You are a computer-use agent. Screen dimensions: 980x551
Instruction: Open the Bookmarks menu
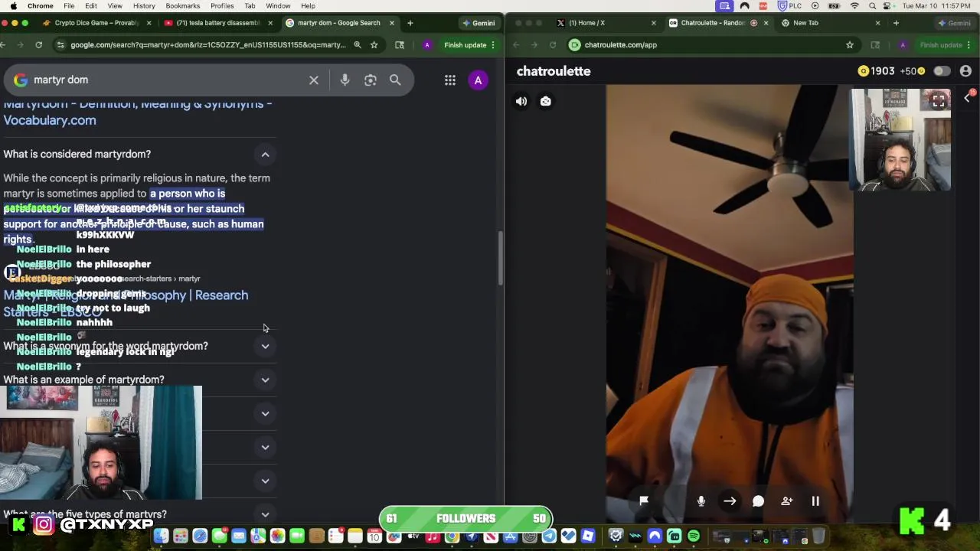click(x=183, y=6)
